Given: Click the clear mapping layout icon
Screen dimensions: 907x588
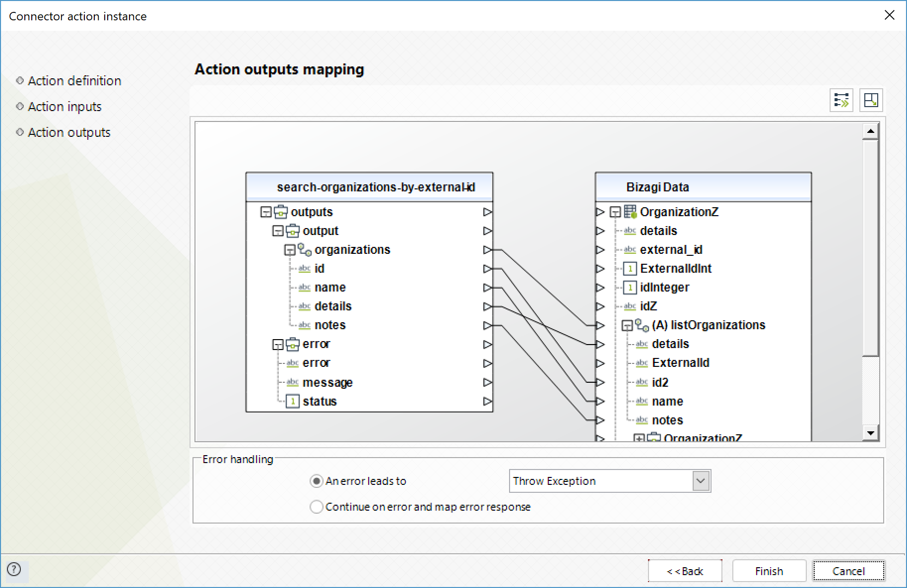Looking at the screenshot, I should (871, 100).
